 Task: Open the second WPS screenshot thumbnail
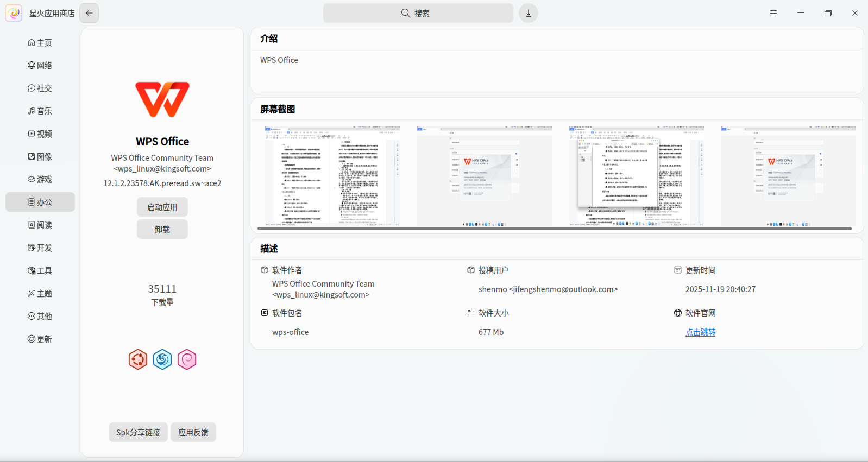click(x=485, y=176)
